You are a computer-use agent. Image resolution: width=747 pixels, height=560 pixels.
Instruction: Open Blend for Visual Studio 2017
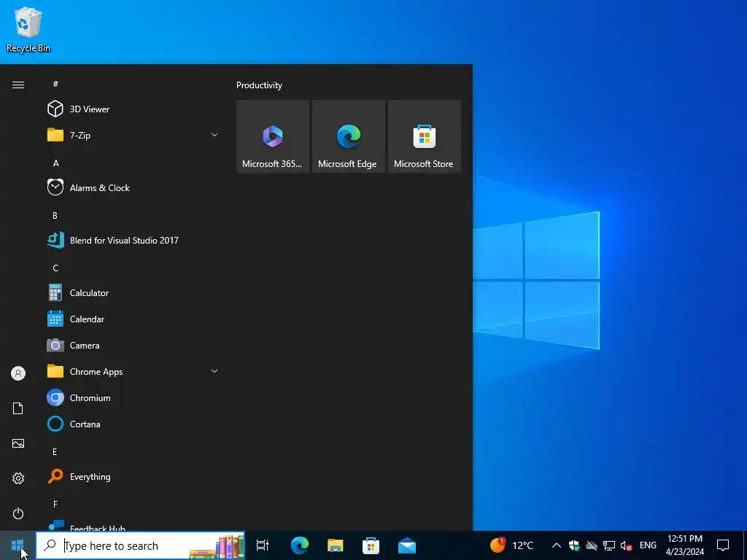[133, 241]
